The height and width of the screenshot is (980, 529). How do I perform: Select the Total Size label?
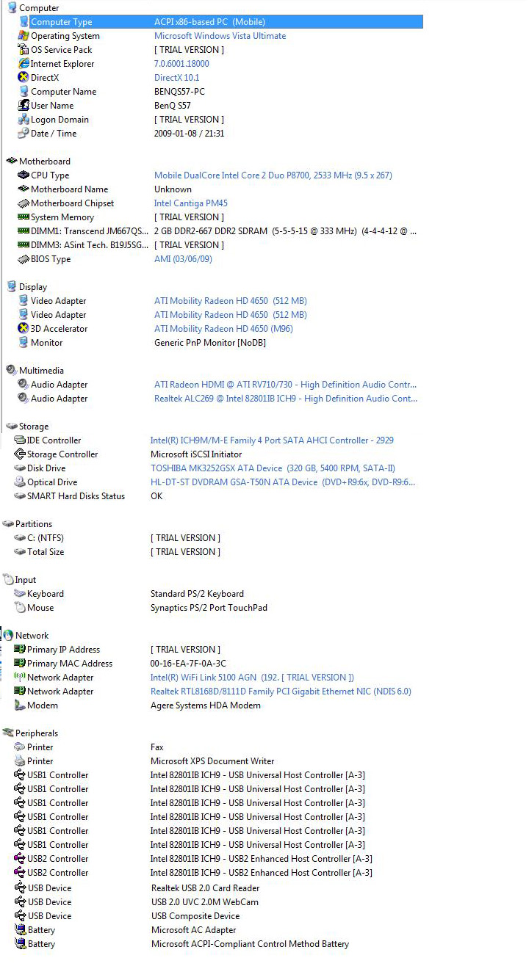(46, 552)
